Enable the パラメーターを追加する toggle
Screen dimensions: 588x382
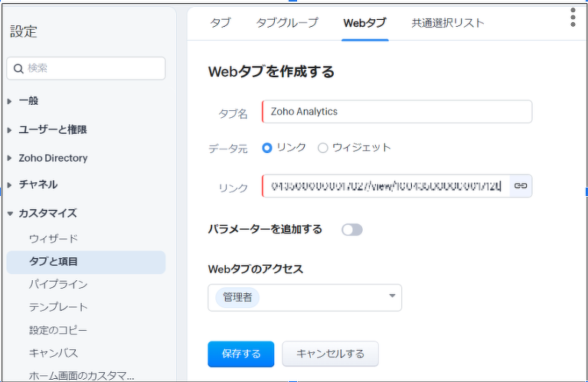(351, 229)
